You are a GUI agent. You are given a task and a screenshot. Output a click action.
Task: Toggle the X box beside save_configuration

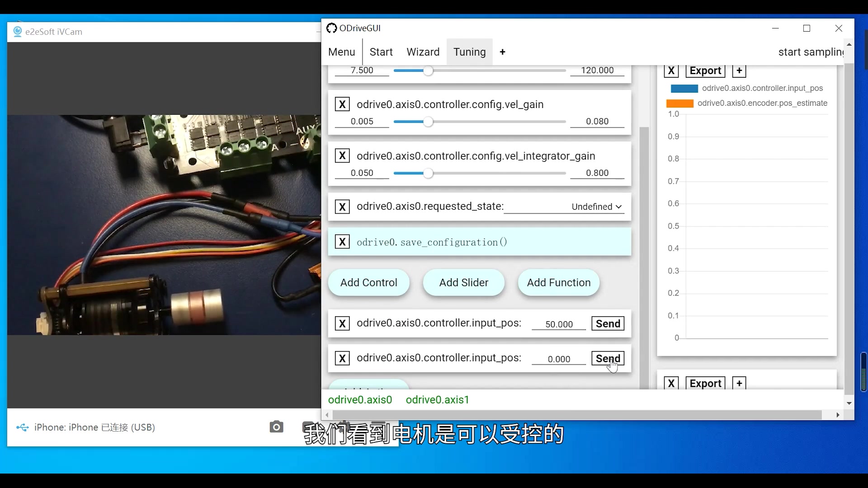coord(342,241)
